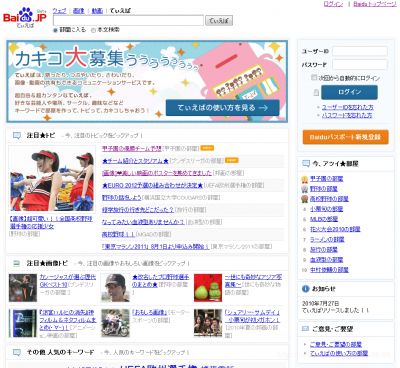
Task: Click the silver medal icon next to 野球の部屋
Action: 304,189
